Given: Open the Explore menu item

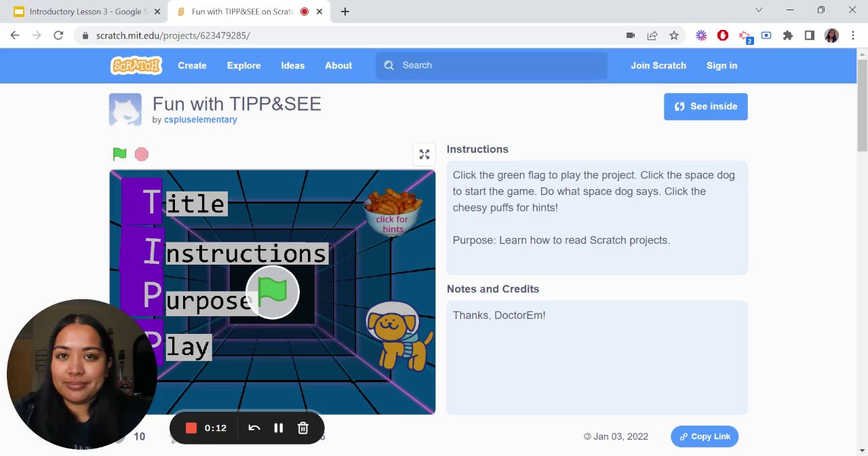Looking at the screenshot, I should pyautogui.click(x=243, y=66).
